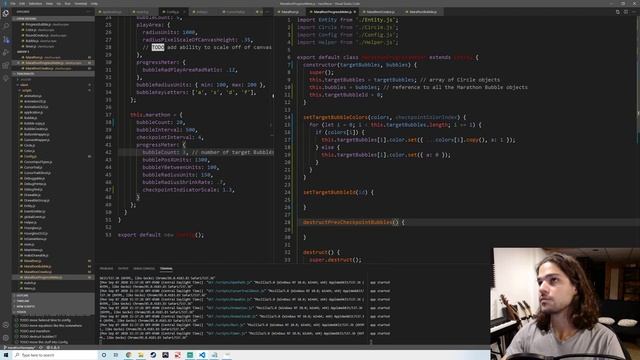Viewport: 640px width, 360px height.
Task: Click the synchronize changes icon in status bar
Action: click(41, 347)
